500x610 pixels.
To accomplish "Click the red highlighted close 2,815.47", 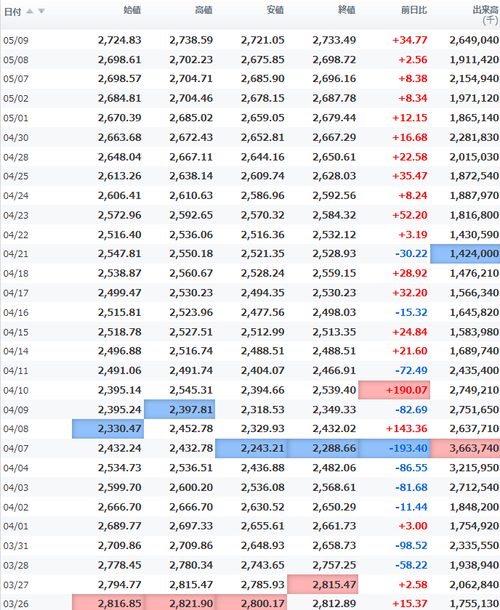I will point(323,584).
